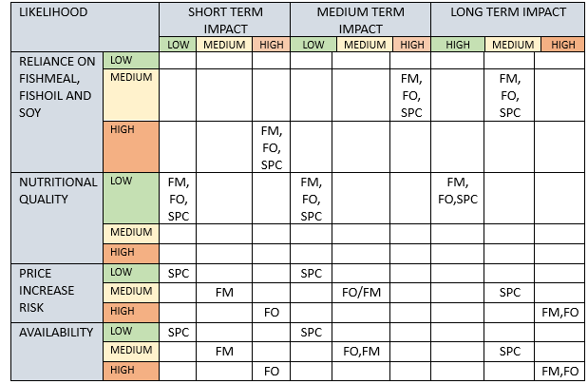The image size is (588, 384).
Task: Select green HIGH cell under Long Term Impact
Action: coord(457,45)
